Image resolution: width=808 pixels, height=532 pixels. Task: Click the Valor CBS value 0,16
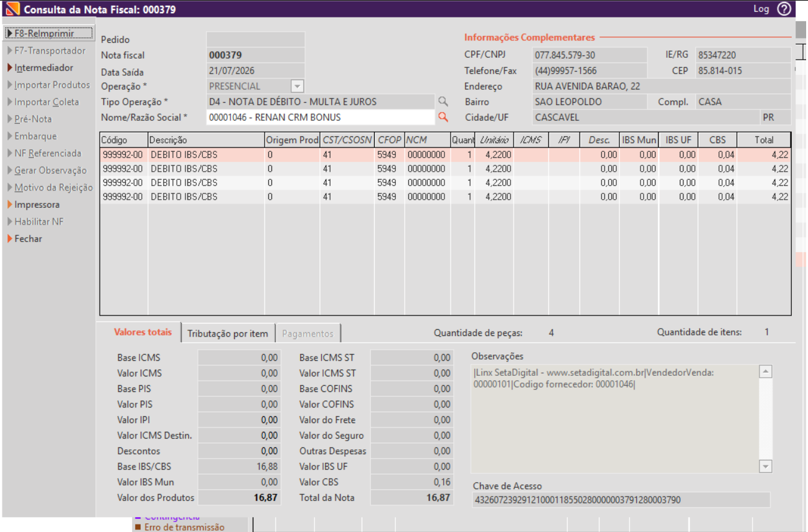pos(411,482)
